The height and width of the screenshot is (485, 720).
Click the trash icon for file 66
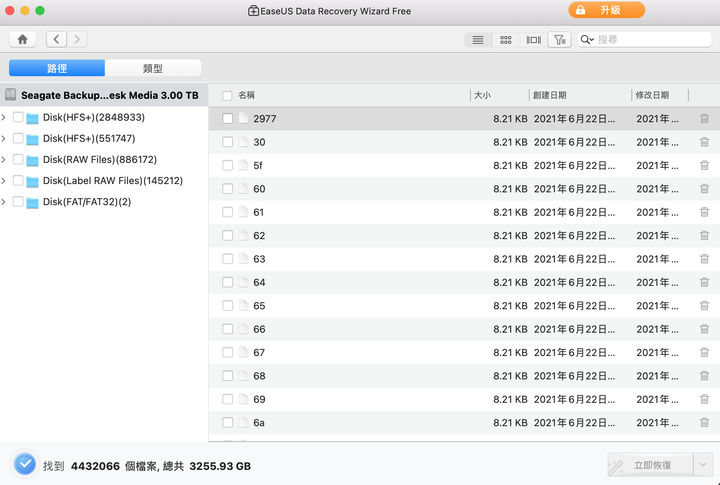(x=704, y=329)
